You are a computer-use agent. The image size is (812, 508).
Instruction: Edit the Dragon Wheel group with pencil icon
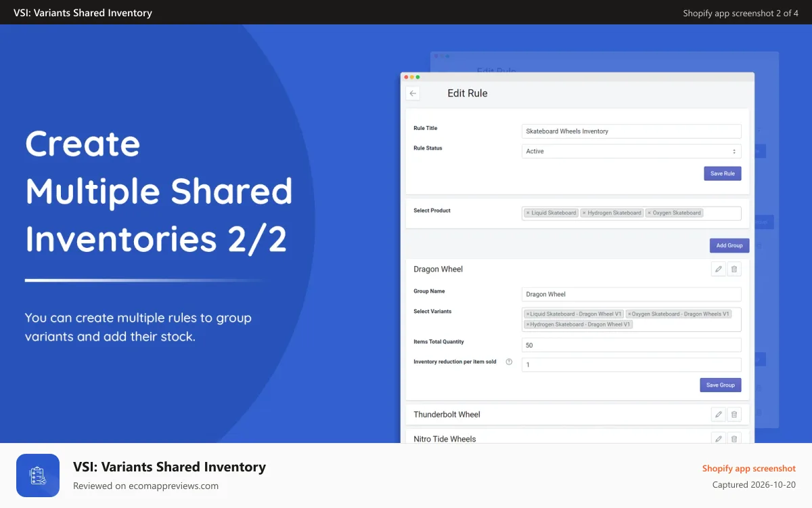(x=719, y=269)
